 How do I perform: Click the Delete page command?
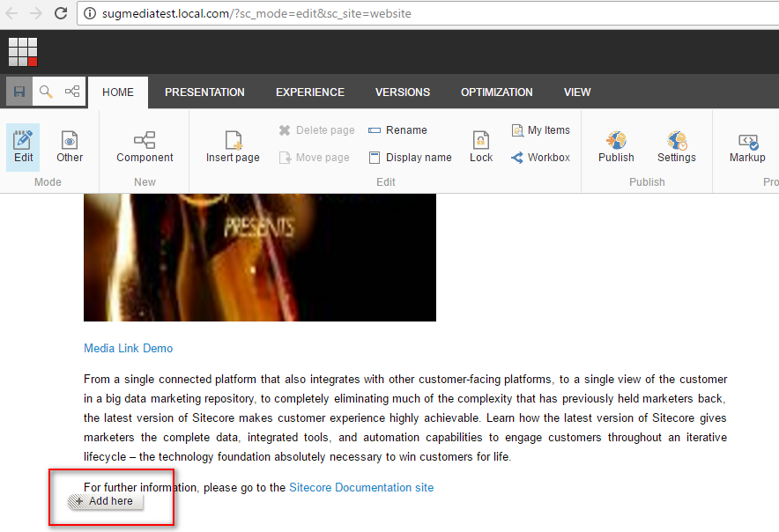point(316,130)
